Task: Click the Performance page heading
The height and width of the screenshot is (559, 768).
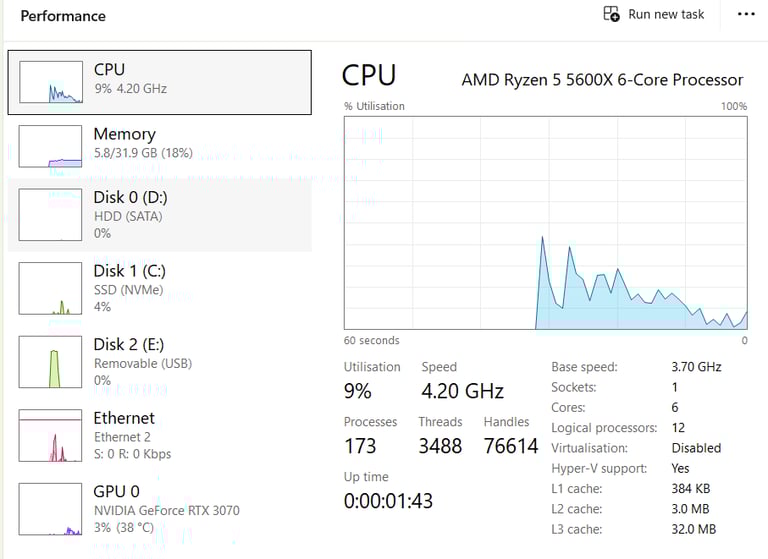Action: click(x=63, y=16)
